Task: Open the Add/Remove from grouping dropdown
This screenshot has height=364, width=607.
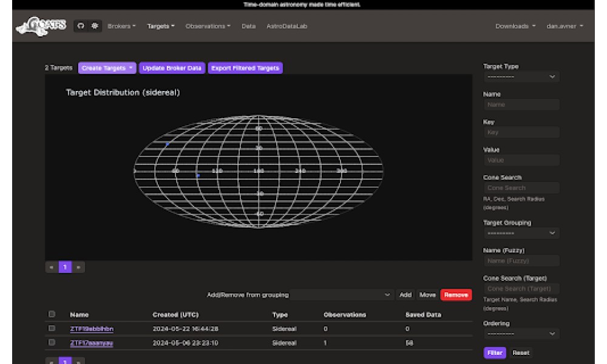Action: [x=342, y=295]
